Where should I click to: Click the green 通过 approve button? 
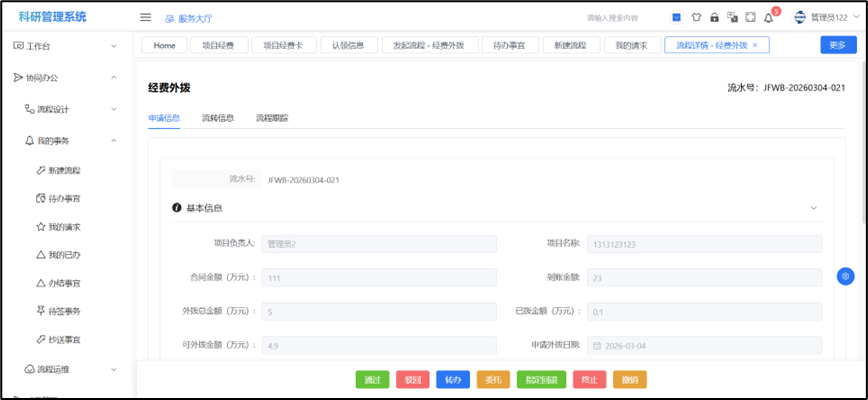click(373, 380)
